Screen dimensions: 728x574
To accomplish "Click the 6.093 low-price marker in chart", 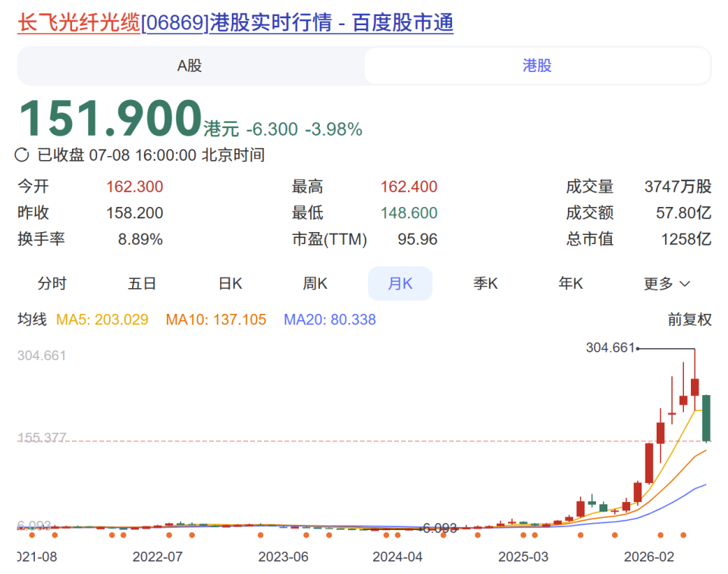I will pyautogui.click(x=440, y=529).
